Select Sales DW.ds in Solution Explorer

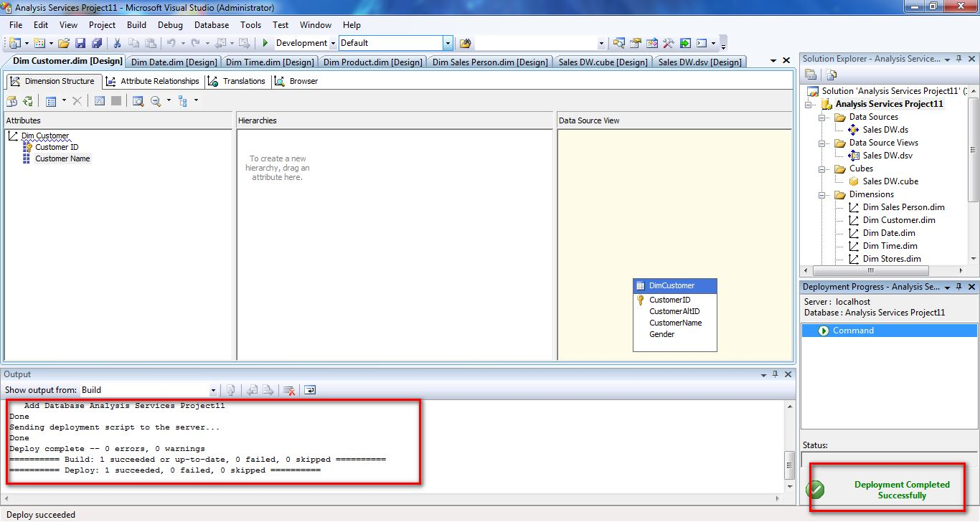coord(886,130)
